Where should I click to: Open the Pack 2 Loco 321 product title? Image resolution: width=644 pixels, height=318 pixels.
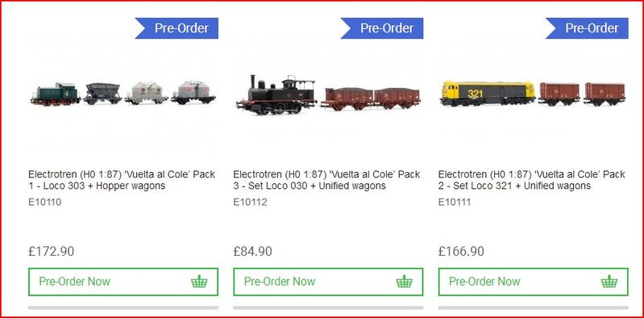532,180
